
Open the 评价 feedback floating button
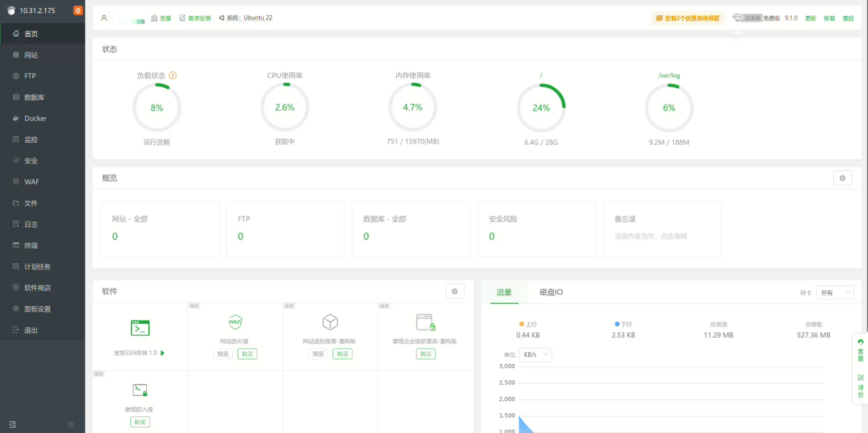coord(860,386)
